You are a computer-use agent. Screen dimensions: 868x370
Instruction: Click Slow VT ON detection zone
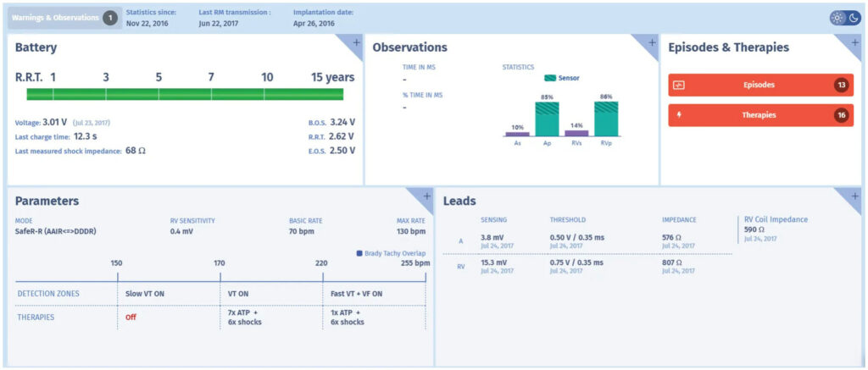[x=145, y=294]
